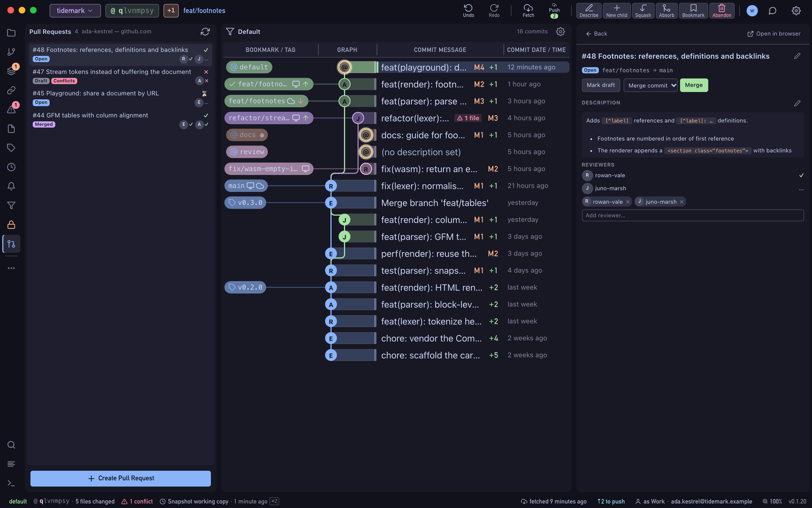Viewport: 812px width, 508px height.
Task: Edit the pull request title pencil icon
Action: click(797, 56)
